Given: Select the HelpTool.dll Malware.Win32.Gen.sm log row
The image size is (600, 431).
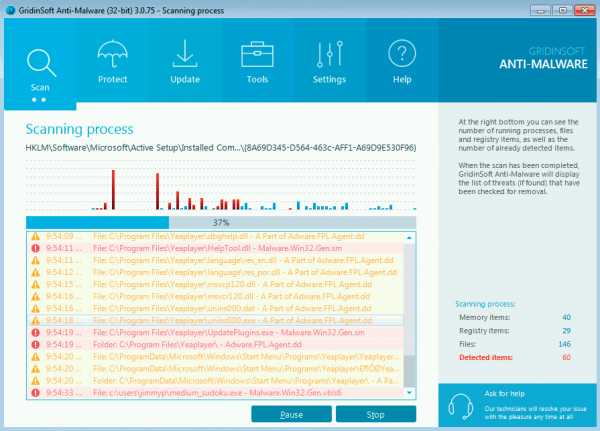Looking at the screenshot, I should pyautogui.click(x=215, y=248).
